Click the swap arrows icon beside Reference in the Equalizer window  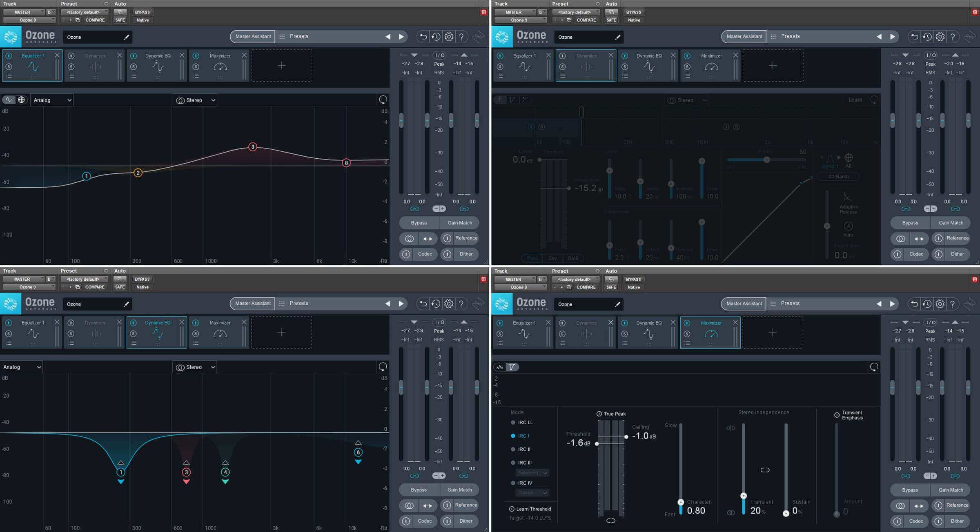click(x=428, y=239)
